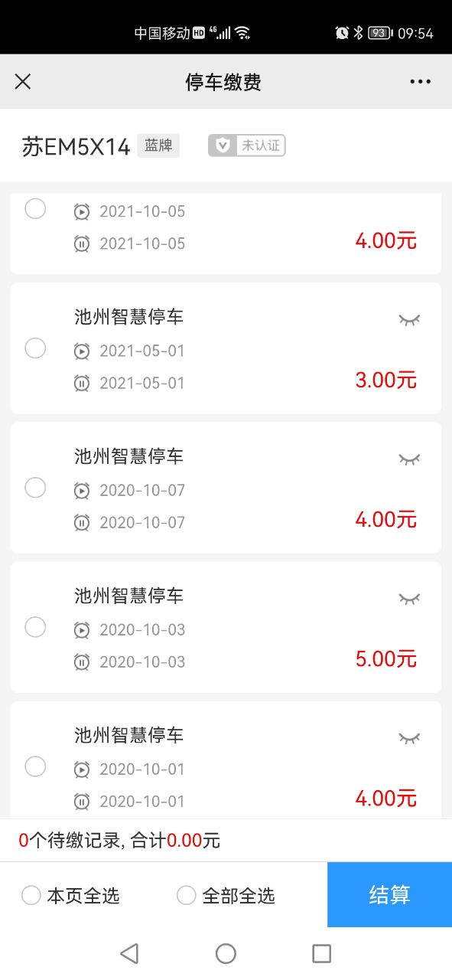Toggle eye icon on 2020-10-01 record

[410, 738]
